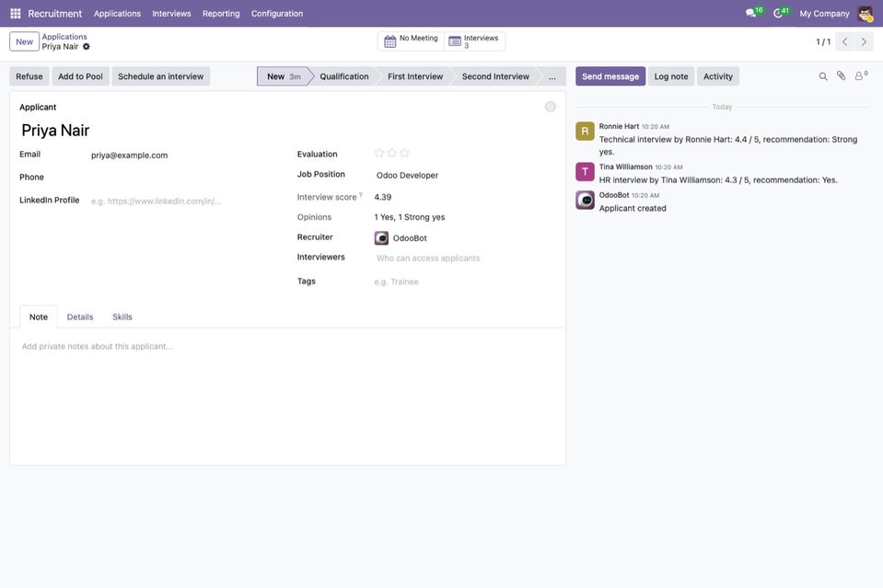Open the conversations chat bubble icon

click(750, 13)
